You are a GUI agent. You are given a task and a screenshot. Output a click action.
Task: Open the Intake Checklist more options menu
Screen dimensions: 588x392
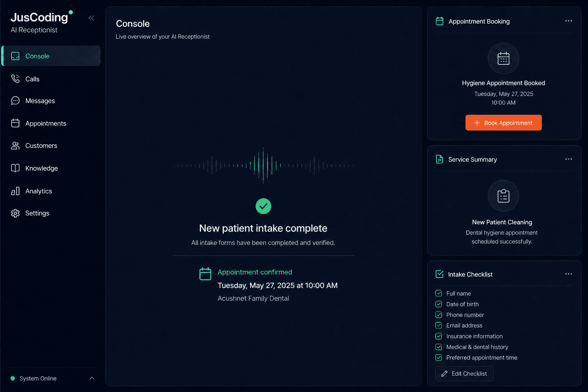click(x=568, y=274)
